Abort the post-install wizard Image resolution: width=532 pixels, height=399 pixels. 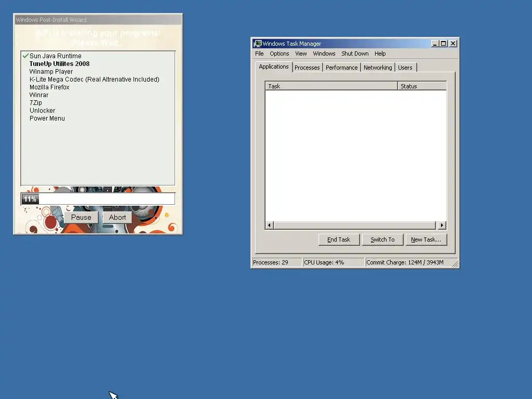pos(117,218)
